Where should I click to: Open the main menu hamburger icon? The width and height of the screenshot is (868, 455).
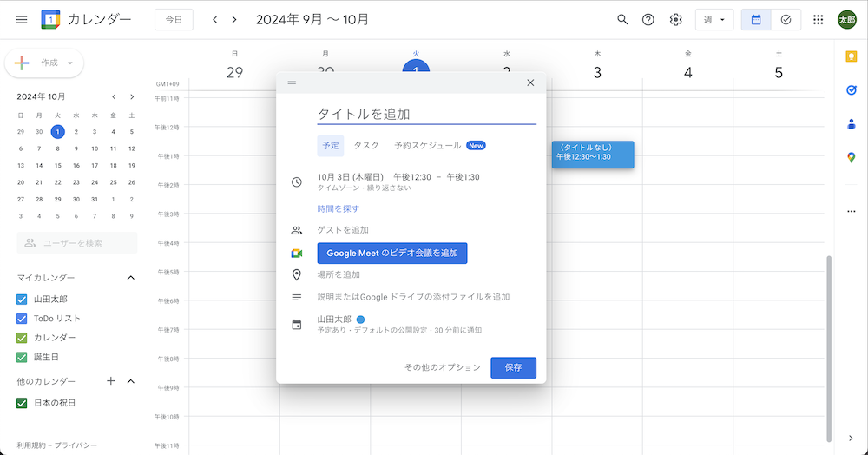click(22, 19)
